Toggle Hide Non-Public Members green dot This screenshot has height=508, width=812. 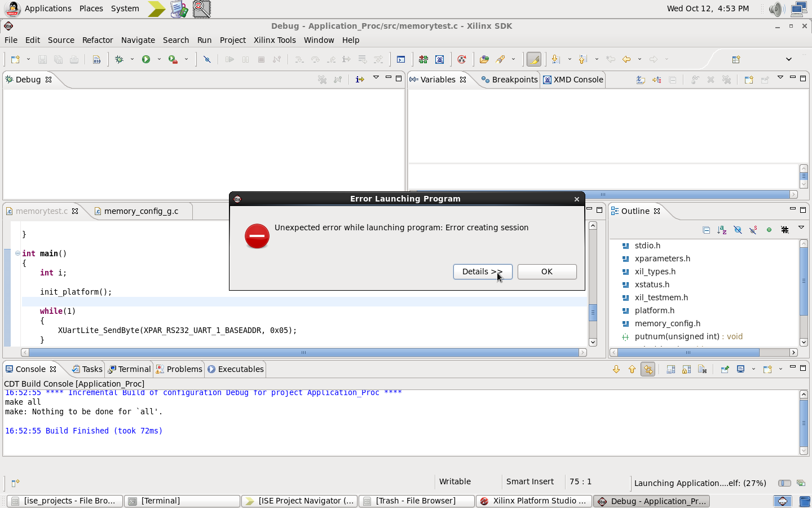tap(769, 230)
